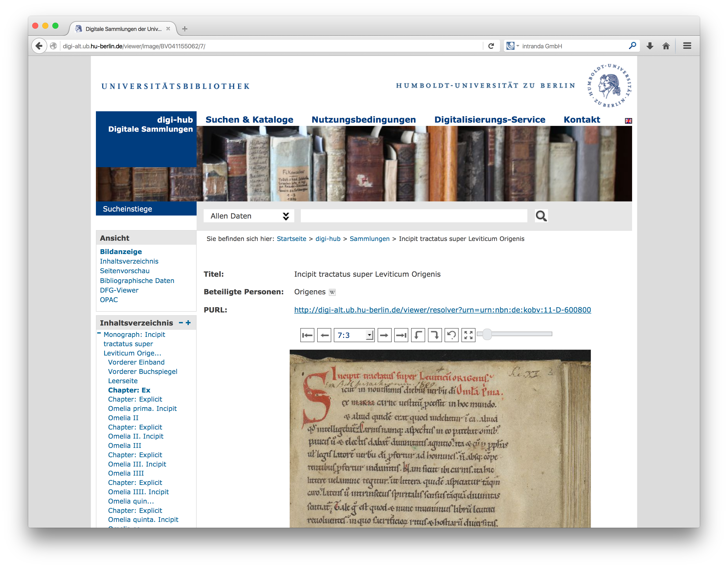Open new browser tab with plus
Screen dimensions: 728x568
click(x=185, y=29)
